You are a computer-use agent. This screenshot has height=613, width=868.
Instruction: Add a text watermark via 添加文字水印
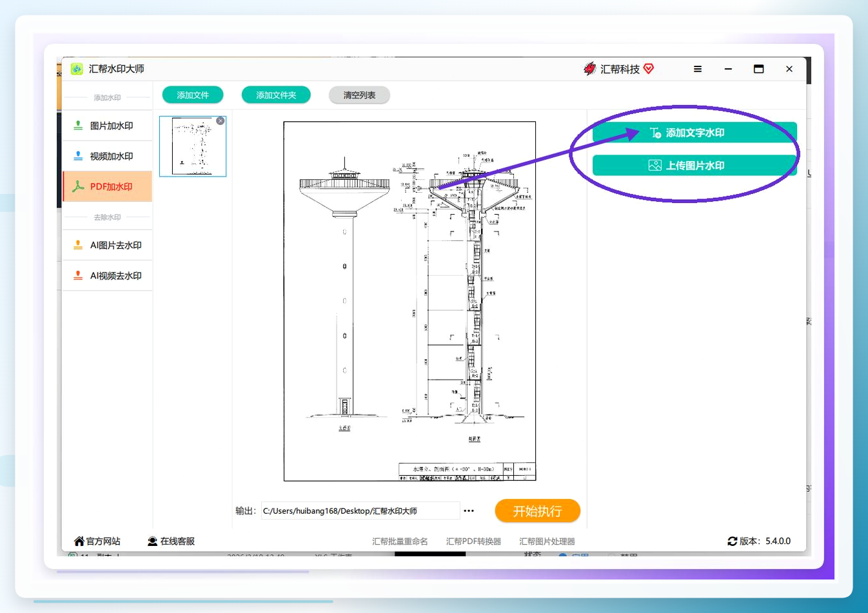click(x=695, y=133)
